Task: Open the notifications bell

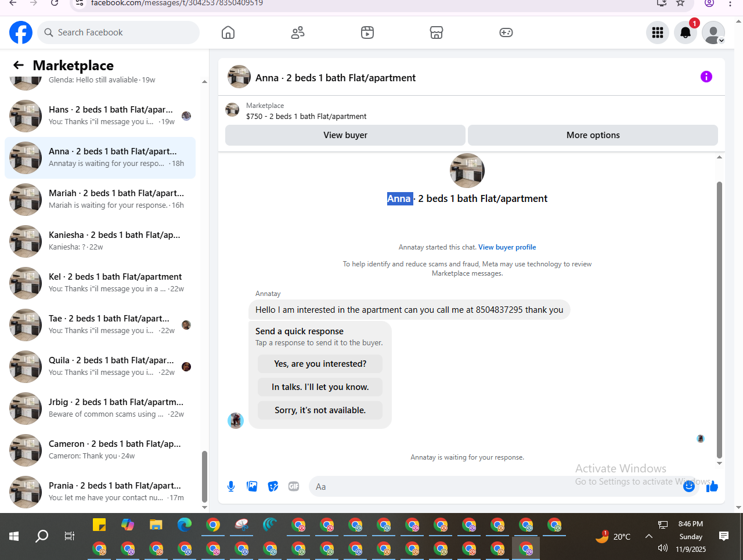Action: click(x=686, y=32)
